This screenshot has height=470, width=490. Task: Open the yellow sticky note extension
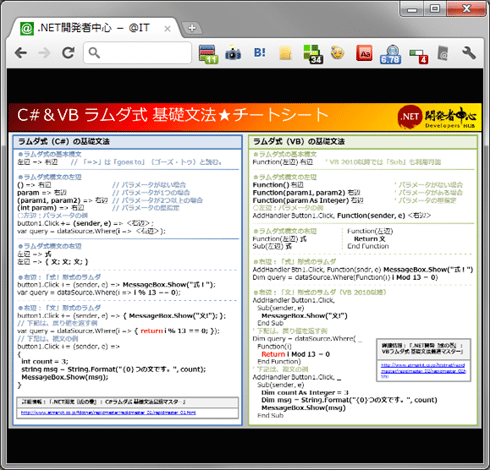(x=285, y=53)
